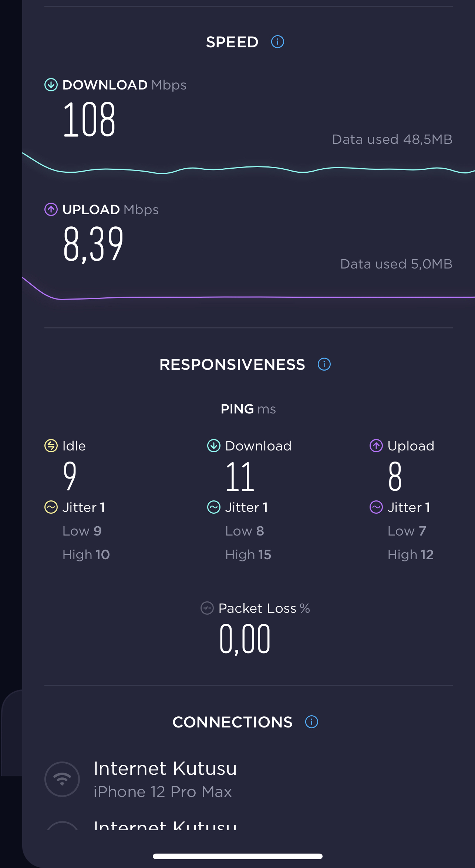Tap the 108 download speed value
Image resolution: width=475 pixels, height=868 pixels.
[89, 120]
